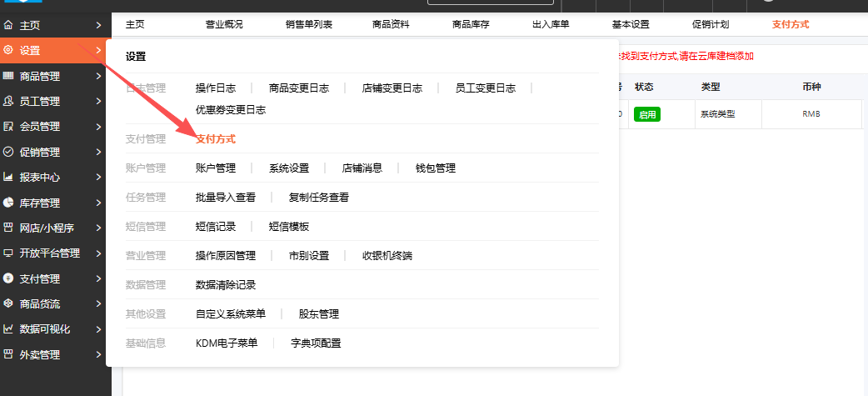The height and width of the screenshot is (396, 868).
Task: Click the home icon beside 主页
Action: [8, 26]
